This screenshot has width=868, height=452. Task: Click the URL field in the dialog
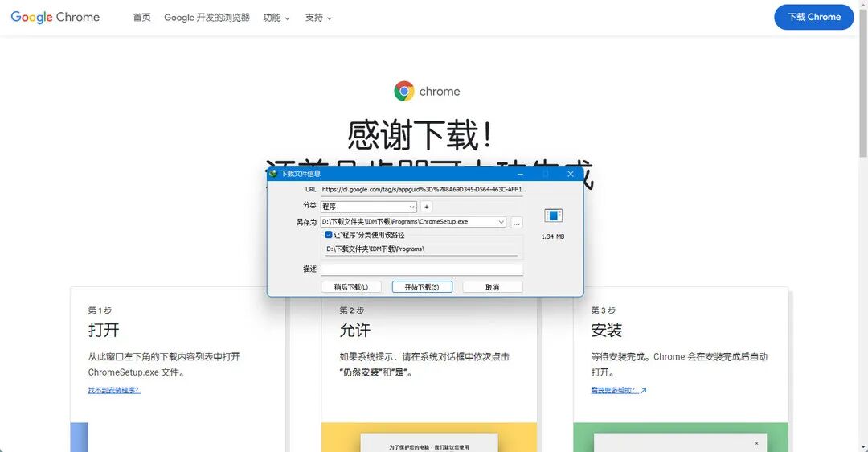421,190
